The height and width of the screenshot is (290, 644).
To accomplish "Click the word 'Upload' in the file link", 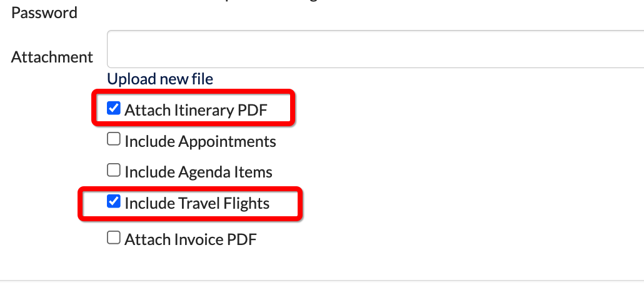I will (x=132, y=79).
